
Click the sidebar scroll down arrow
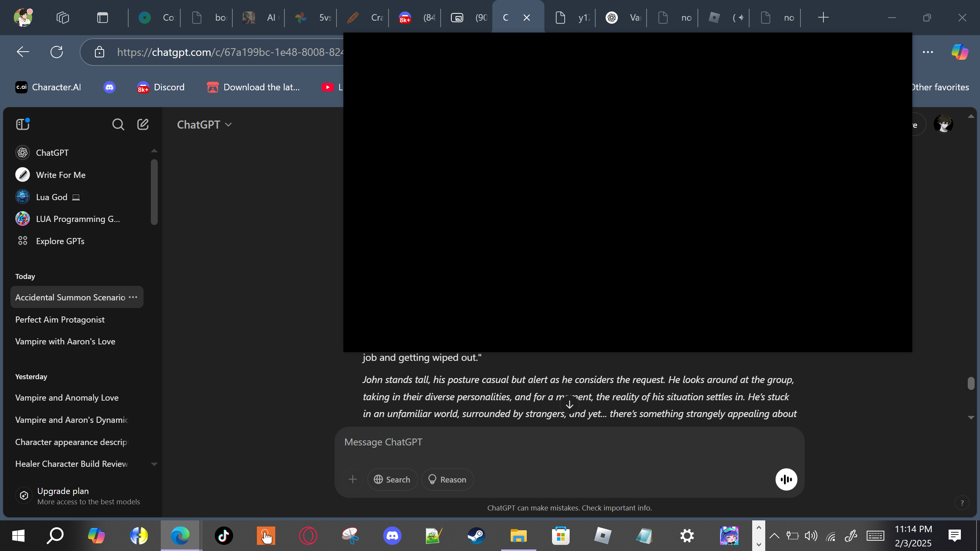(154, 464)
